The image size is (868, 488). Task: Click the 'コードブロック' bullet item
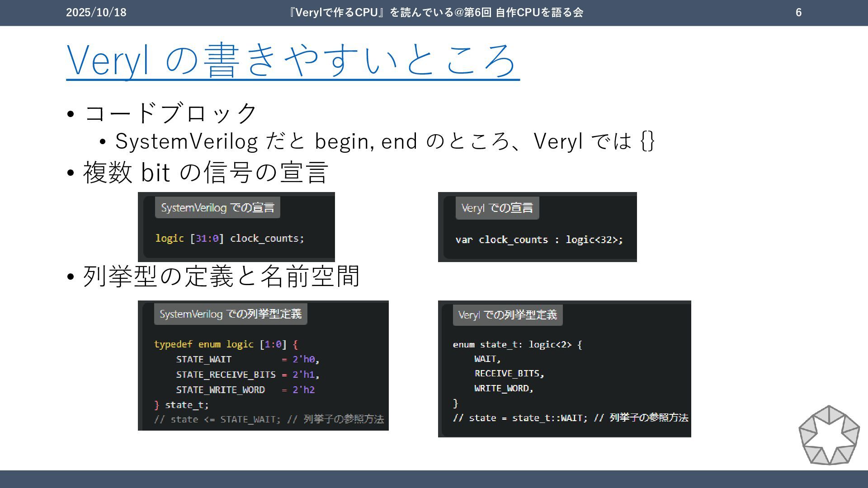pyautogui.click(x=170, y=113)
